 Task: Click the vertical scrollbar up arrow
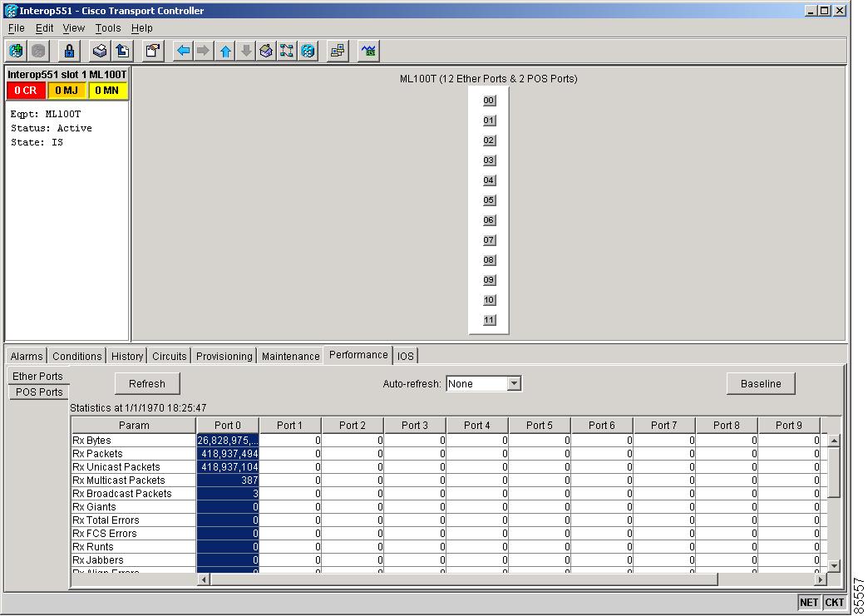click(x=834, y=441)
